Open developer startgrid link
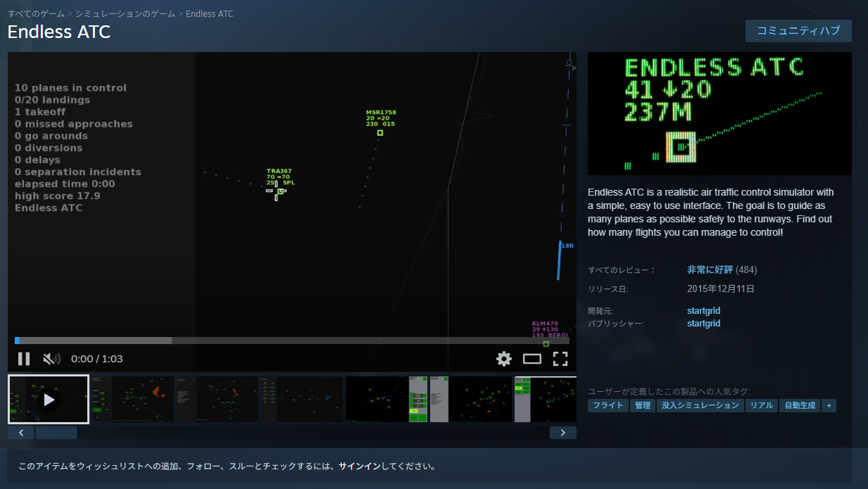The height and width of the screenshot is (489, 868). pyautogui.click(x=703, y=311)
